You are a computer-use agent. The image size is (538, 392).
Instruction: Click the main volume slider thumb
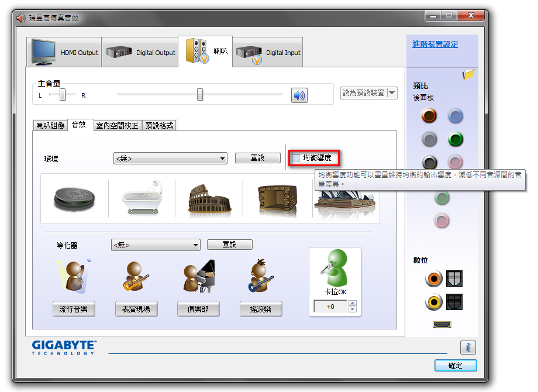tap(200, 94)
